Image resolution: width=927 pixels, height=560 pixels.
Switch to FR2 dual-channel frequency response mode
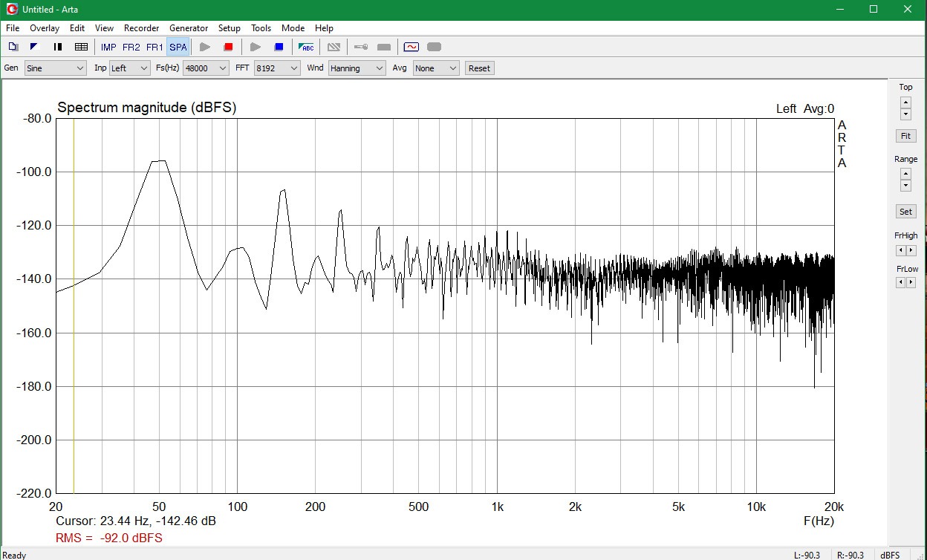click(131, 47)
